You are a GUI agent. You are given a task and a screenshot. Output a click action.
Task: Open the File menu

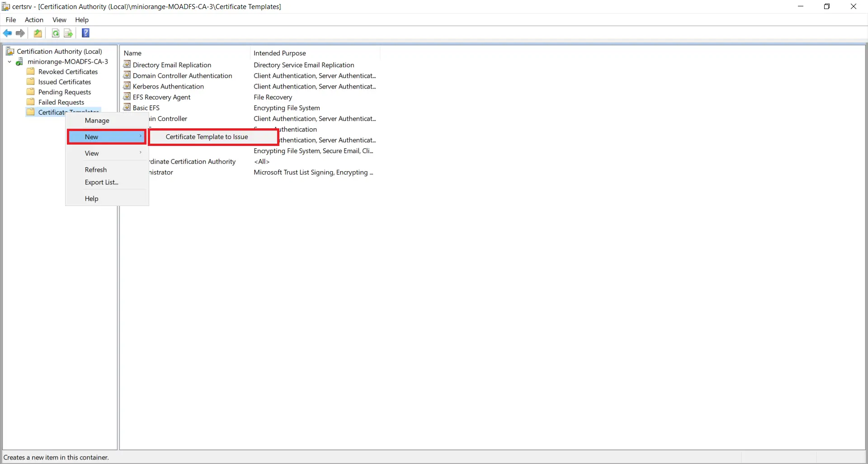10,20
